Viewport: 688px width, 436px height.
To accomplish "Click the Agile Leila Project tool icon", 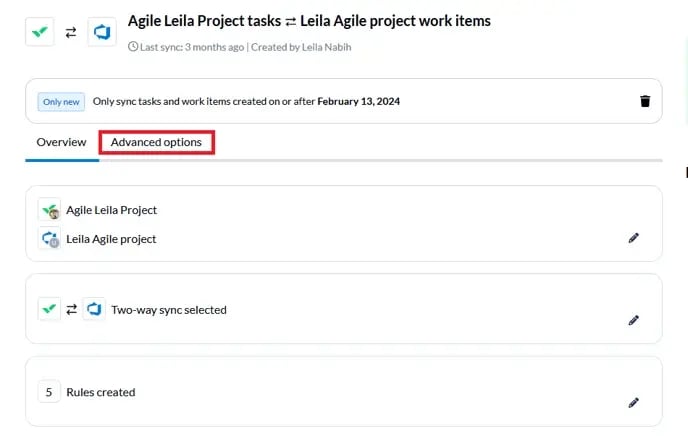I will click(50, 210).
